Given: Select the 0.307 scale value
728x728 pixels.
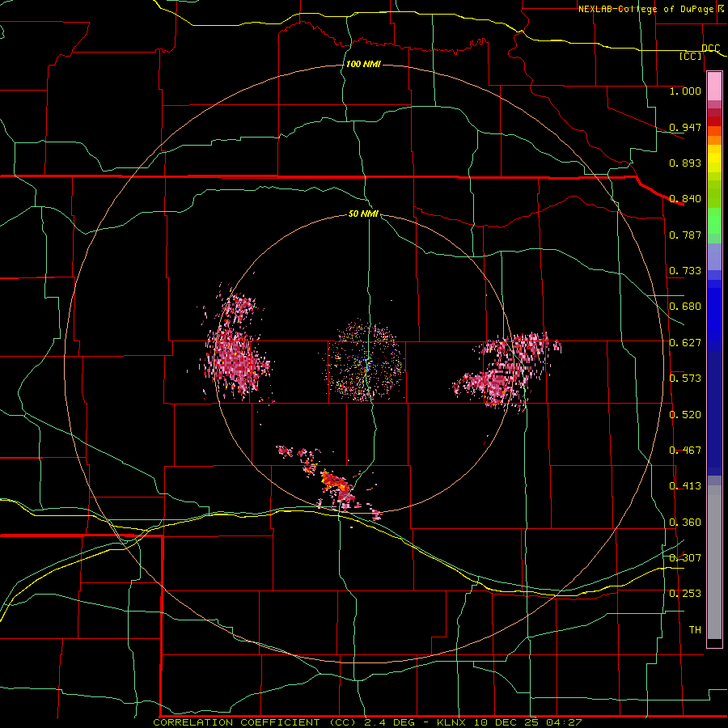Looking at the screenshot, I should pos(685,558).
